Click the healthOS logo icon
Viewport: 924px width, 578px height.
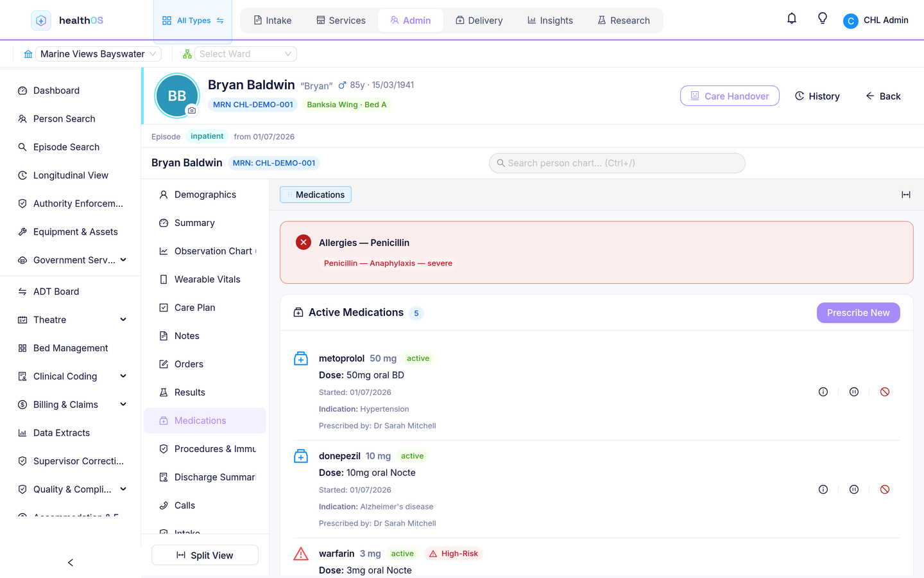pyautogui.click(x=41, y=21)
